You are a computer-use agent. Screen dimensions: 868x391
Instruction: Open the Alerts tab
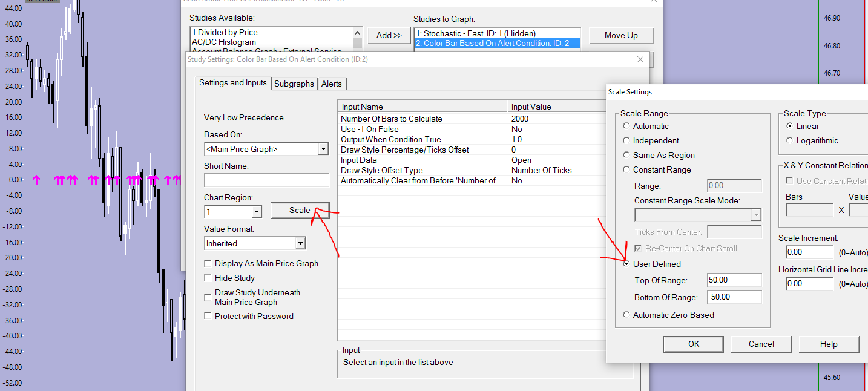click(332, 84)
